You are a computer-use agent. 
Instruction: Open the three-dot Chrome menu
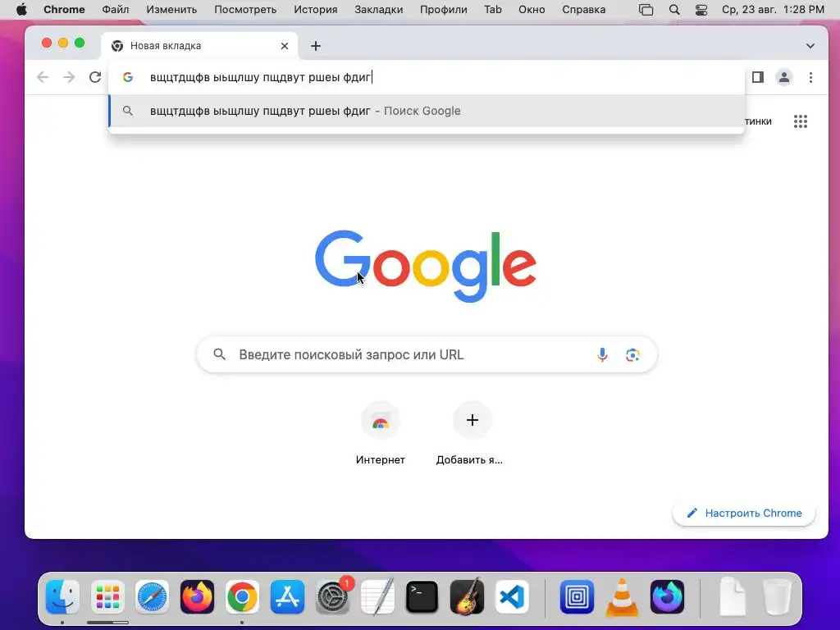click(x=810, y=77)
